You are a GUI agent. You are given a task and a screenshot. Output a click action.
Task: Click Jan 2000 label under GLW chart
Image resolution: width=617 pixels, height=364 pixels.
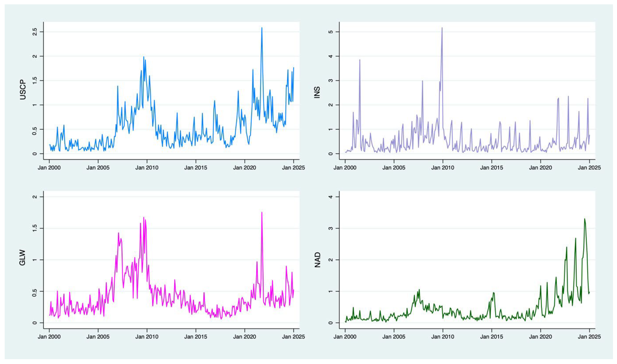[49, 337]
